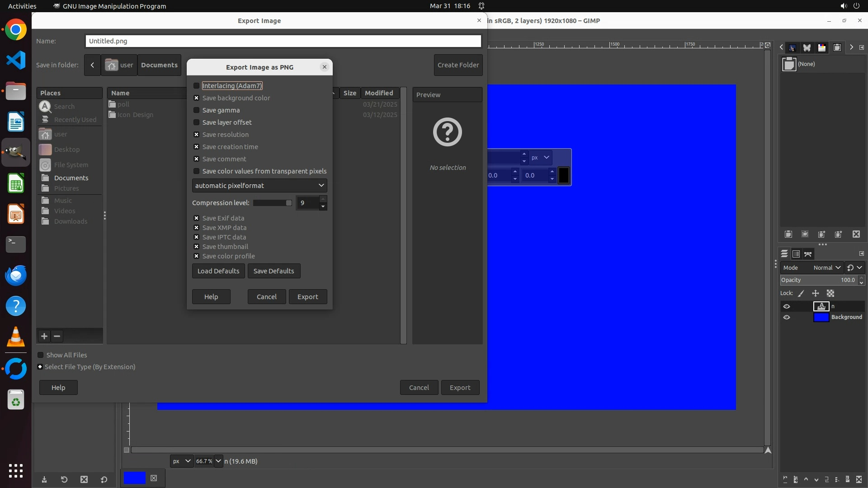868x488 pixels.
Task: Hide the Background layer with eye icon
Action: 787,317
